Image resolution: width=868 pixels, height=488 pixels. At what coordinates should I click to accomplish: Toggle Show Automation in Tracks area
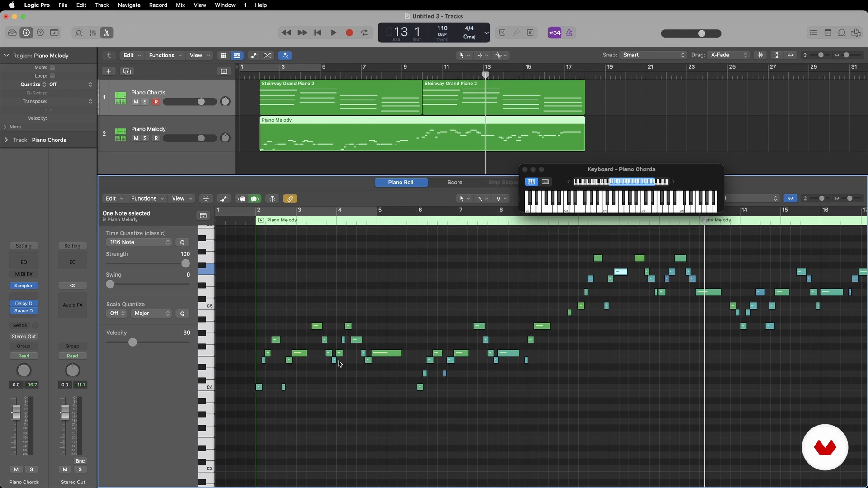[254, 55]
